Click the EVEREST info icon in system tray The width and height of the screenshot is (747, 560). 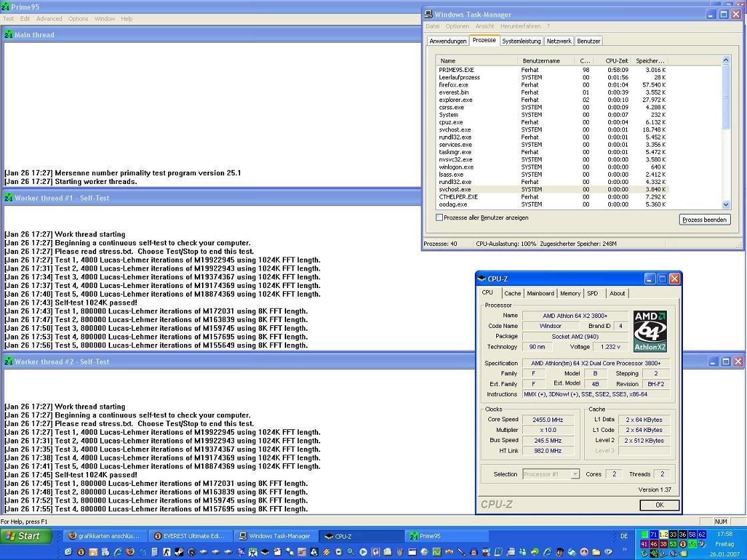[x=683, y=544]
